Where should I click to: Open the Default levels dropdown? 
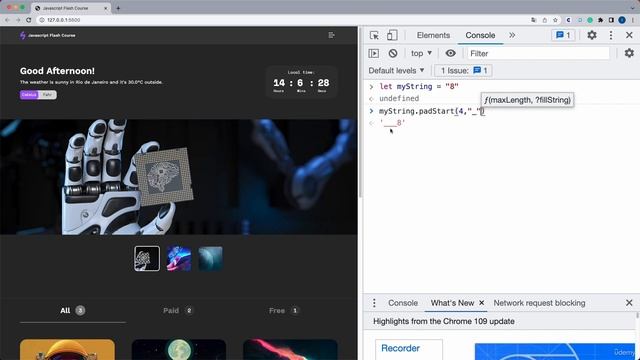click(x=396, y=71)
